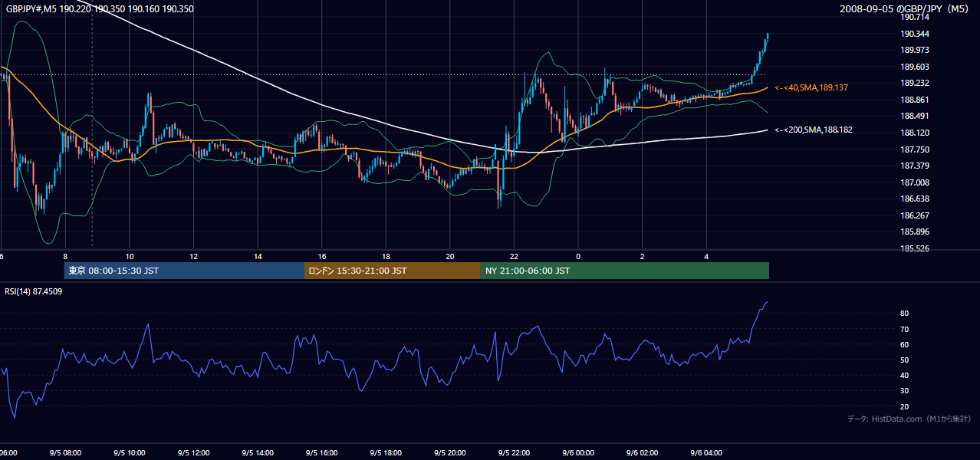
Task: Click the <--<40,SMA,189.137 label
Action: click(811, 88)
